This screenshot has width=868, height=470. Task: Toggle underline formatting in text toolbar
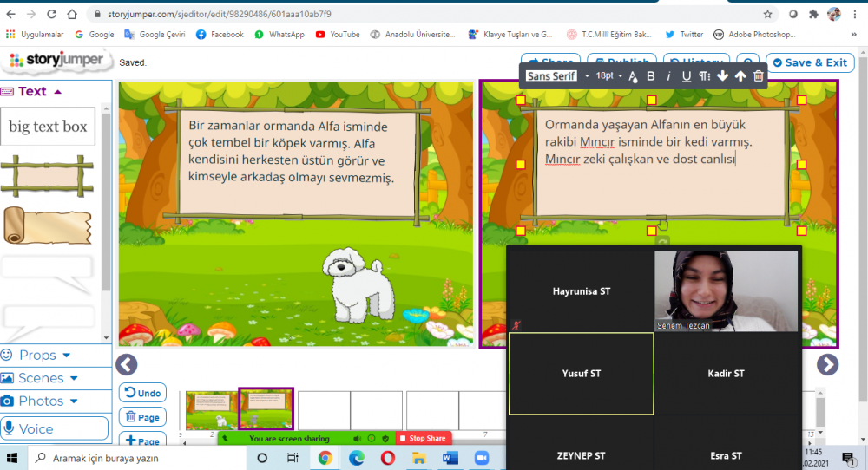[x=687, y=76]
